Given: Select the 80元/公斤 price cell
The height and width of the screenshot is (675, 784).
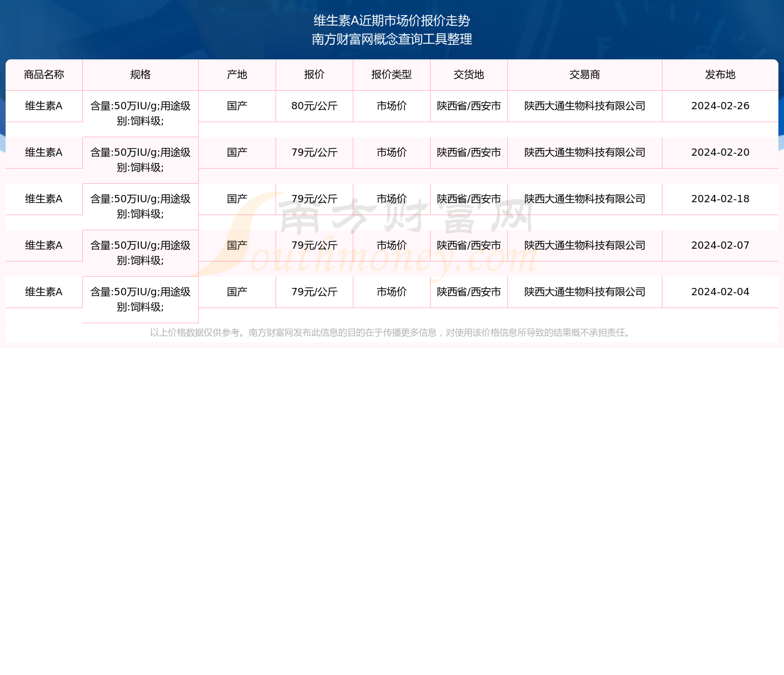Looking at the screenshot, I should (315, 106).
